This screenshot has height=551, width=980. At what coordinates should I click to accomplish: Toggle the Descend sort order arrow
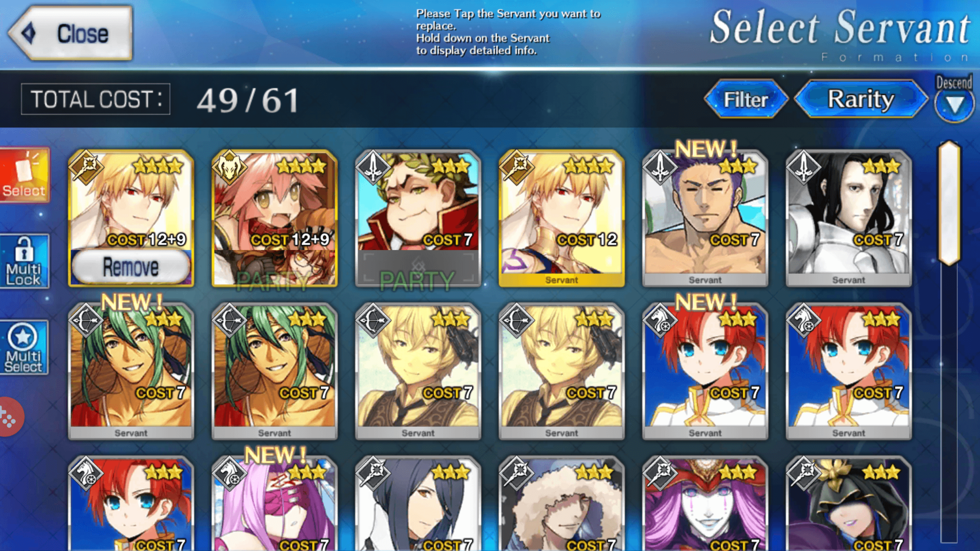coord(954,104)
